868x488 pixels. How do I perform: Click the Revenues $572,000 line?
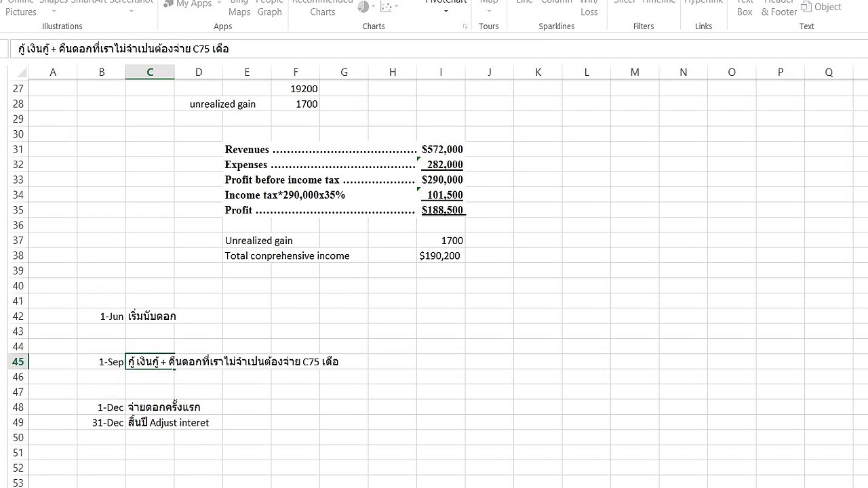(x=344, y=150)
